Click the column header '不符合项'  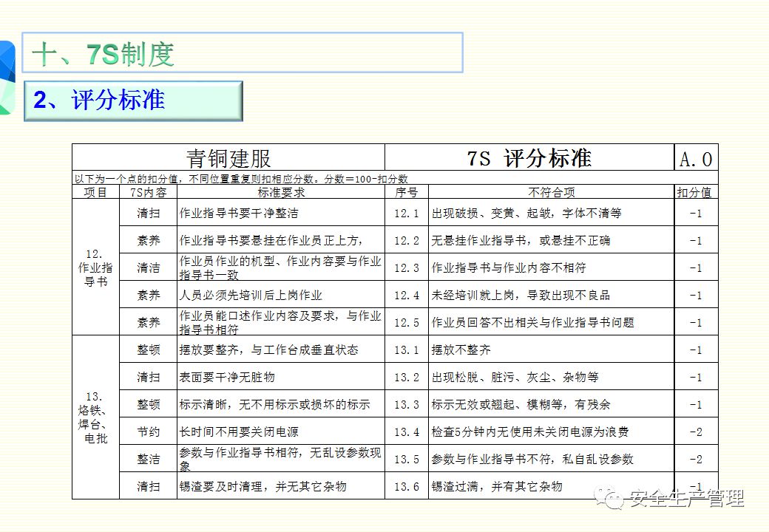(552, 192)
